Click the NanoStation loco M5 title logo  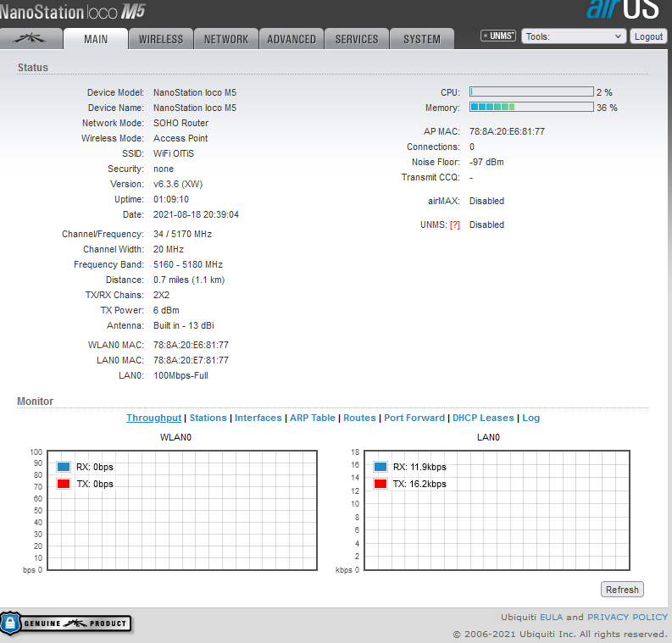point(72,12)
